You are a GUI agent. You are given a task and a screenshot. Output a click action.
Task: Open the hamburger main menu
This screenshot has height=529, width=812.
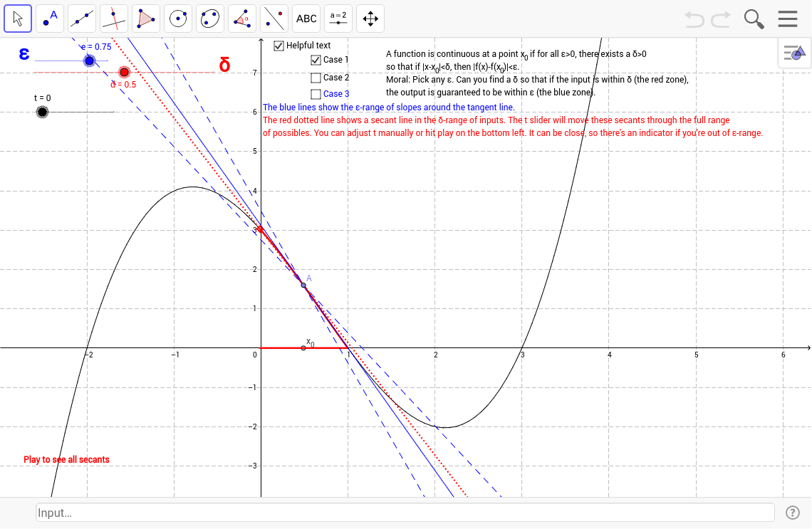[x=788, y=19]
